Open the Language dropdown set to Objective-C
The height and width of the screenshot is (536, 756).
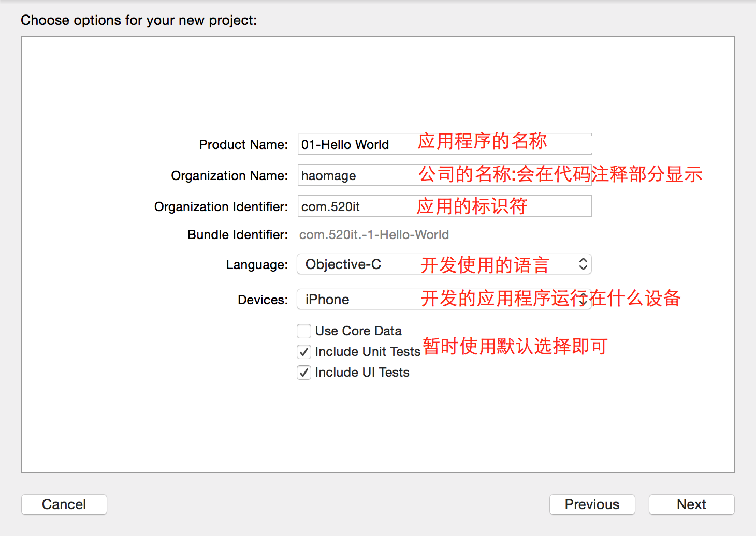(x=444, y=264)
